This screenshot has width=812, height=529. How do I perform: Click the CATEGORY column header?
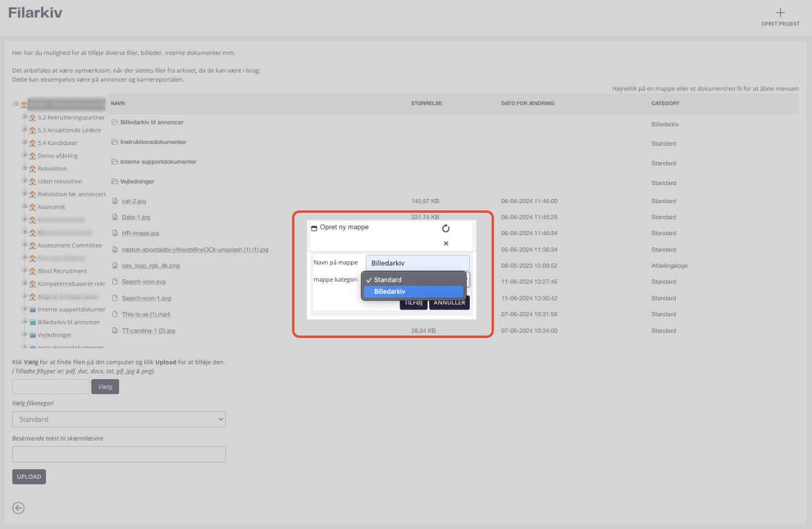[665, 103]
